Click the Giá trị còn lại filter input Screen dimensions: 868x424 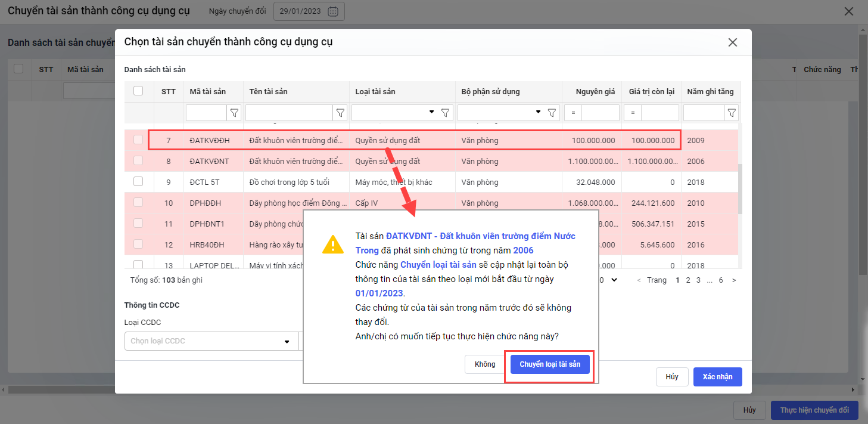pyautogui.click(x=659, y=113)
